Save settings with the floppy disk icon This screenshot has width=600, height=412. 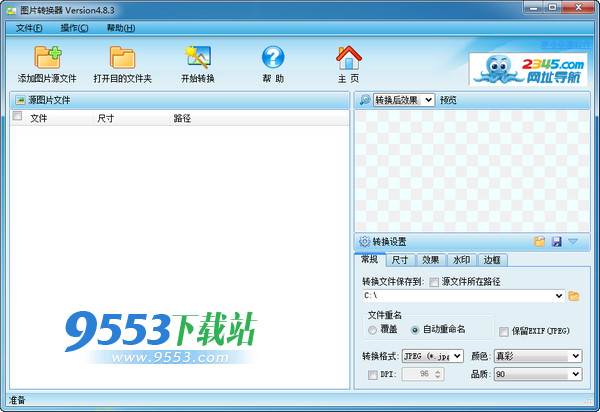click(556, 241)
